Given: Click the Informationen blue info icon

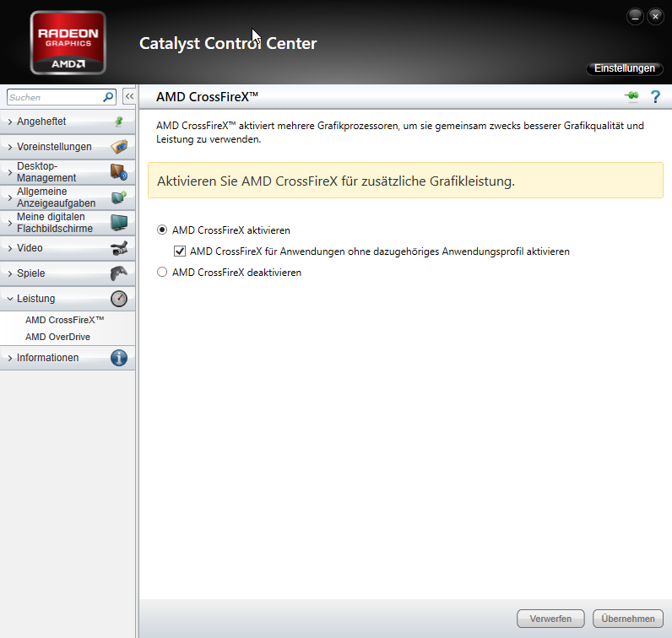Looking at the screenshot, I should [119, 358].
